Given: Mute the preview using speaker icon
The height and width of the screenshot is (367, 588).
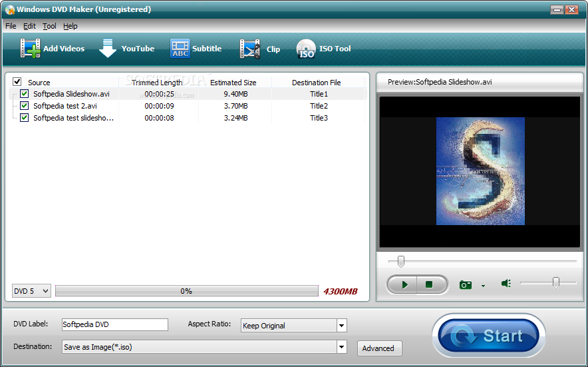Looking at the screenshot, I should coord(506,284).
